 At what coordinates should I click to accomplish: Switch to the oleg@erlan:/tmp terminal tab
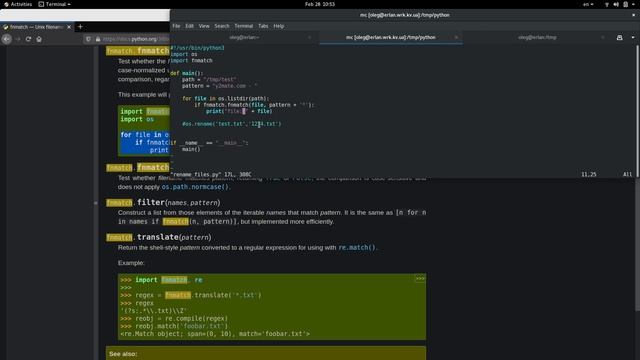click(x=537, y=37)
